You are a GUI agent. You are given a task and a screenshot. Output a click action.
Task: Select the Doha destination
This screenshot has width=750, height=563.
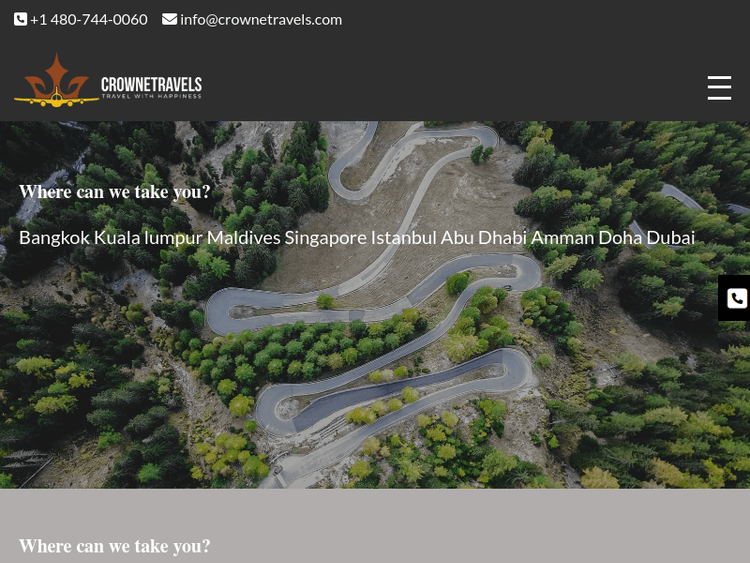coord(620,238)
